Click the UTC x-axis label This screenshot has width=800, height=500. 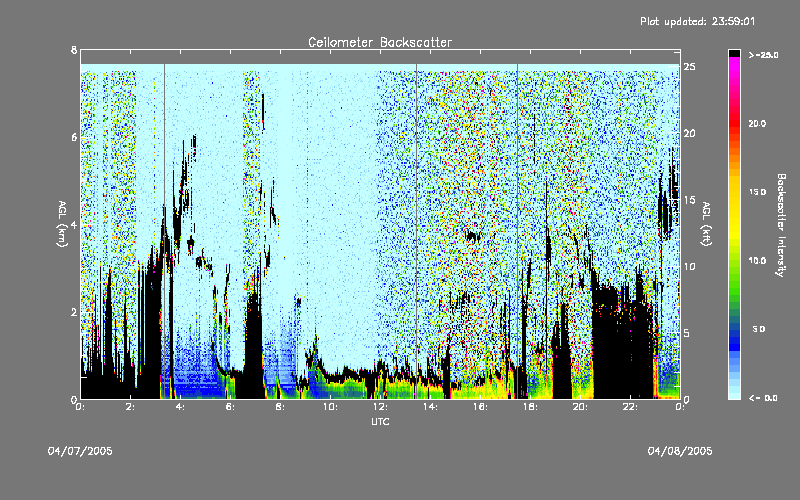coord(380,421)
